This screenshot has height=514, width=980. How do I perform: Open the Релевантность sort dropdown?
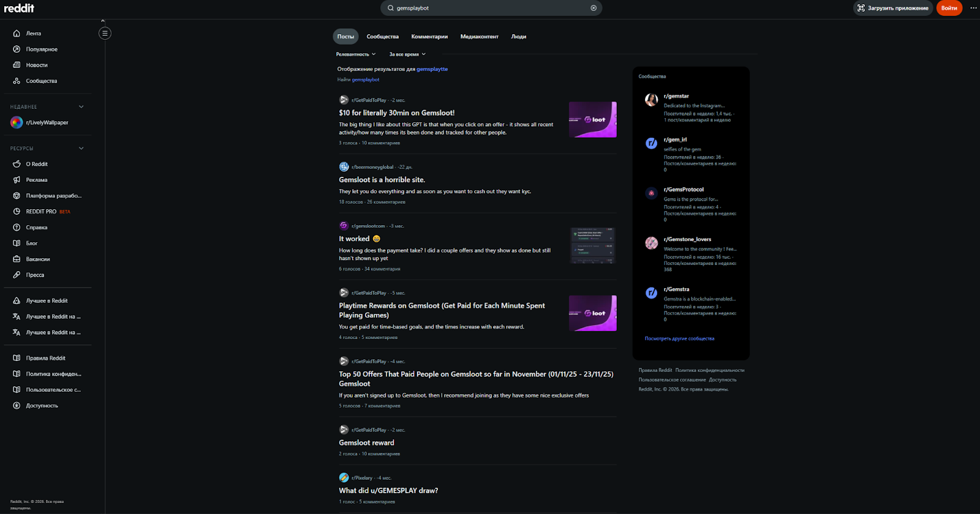[x=356, y=54]
